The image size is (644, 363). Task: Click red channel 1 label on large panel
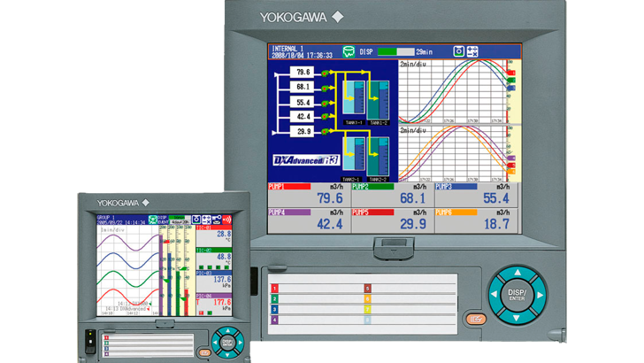click(274, 289)
